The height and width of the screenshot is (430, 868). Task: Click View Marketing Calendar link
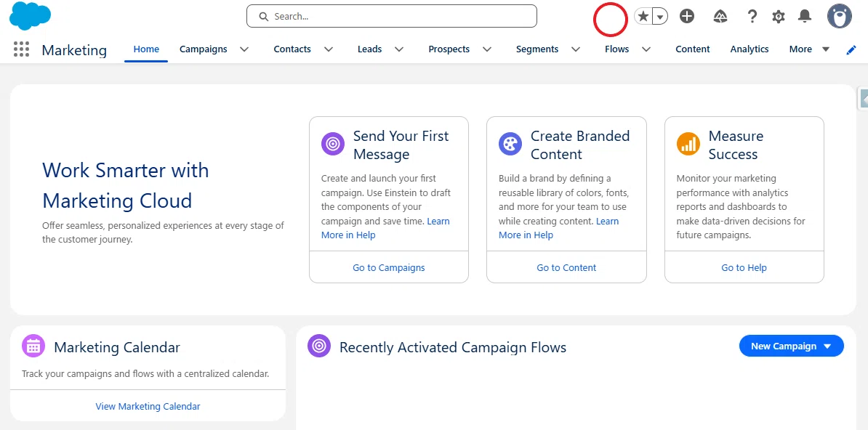pos(148,406)
